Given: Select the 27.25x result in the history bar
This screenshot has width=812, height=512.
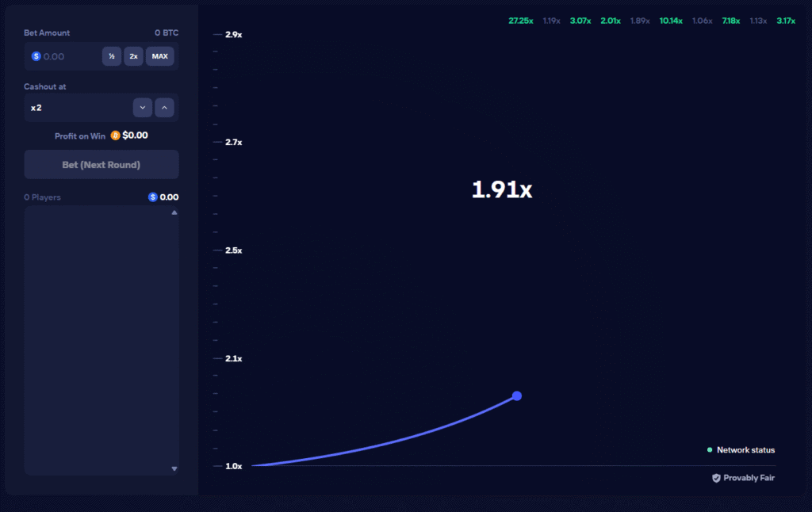Looking at the screenshot, I should click(x=521, y=21).
